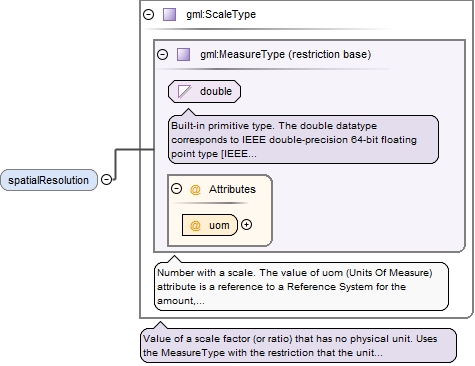
Task: Collapse the gml:ScaleType box
Action: click(x=148, y=14)
